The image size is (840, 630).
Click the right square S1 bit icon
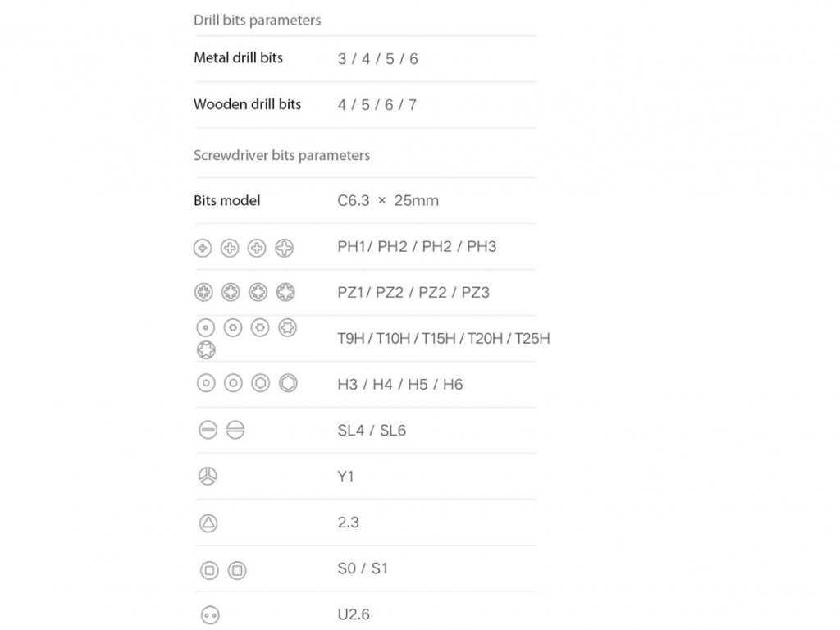click(x=237, y=570)
